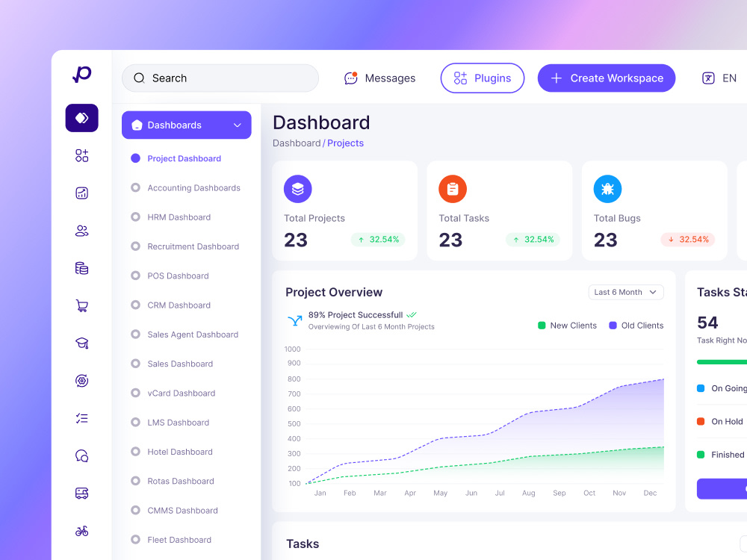Open the graduation cap sidebar icon

click(x=82, y=343)
